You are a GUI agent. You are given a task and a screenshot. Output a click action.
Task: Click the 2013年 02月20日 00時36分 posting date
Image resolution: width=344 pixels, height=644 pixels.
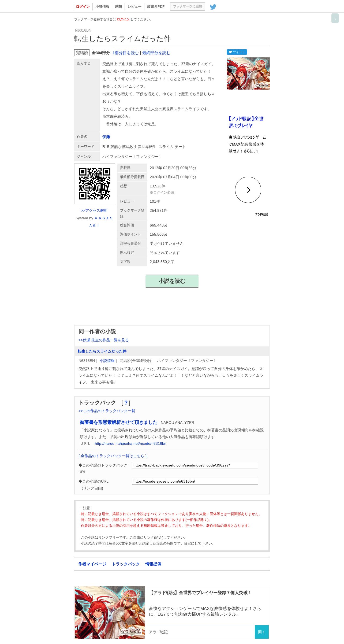[173, 168]
